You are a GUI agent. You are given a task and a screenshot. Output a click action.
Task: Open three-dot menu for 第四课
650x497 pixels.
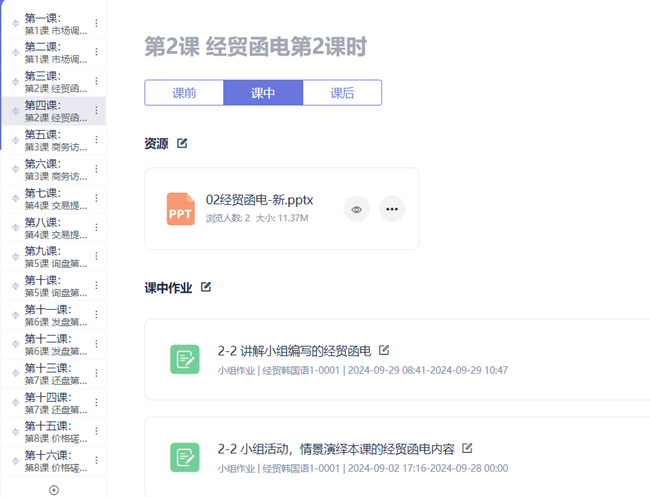pyautogui.click(x=96, y=111)
